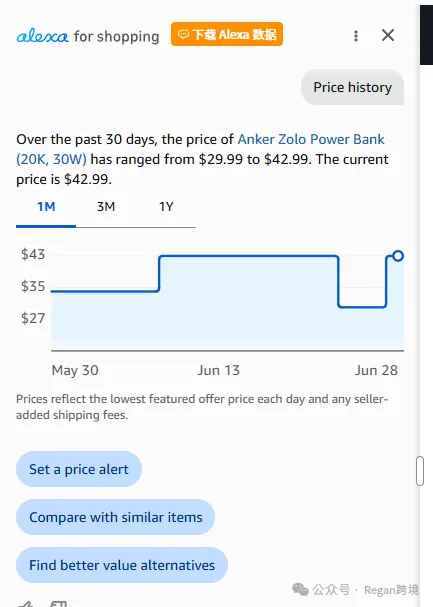This screenshot has width=433, height=607.
Task: Click the alexa logo in the header
Action: (43, 36)
